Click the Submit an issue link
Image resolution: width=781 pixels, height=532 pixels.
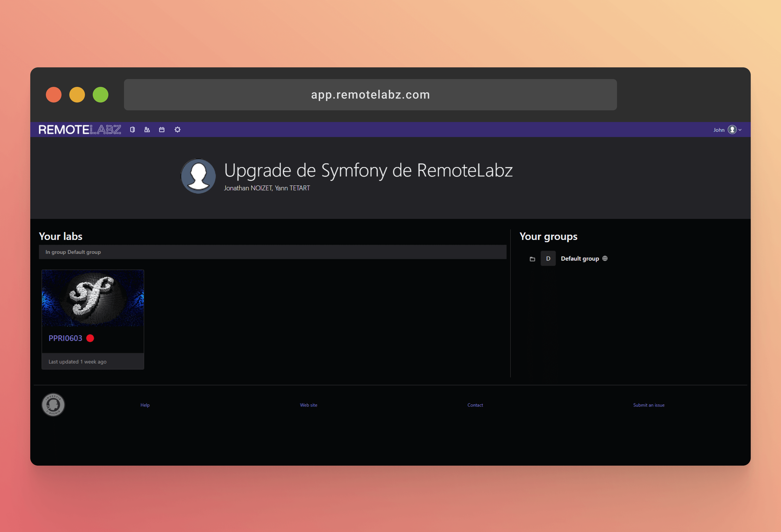click(648, 405)
